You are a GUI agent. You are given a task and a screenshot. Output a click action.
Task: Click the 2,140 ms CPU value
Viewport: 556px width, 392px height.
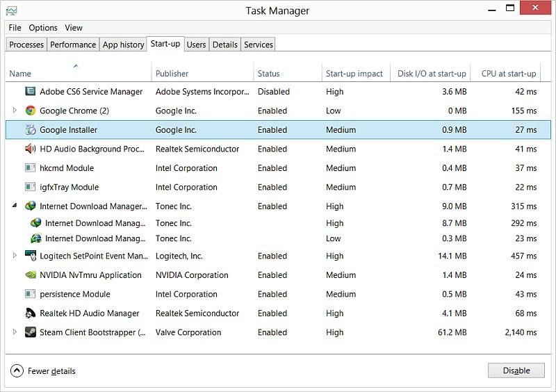click(521, 332)
